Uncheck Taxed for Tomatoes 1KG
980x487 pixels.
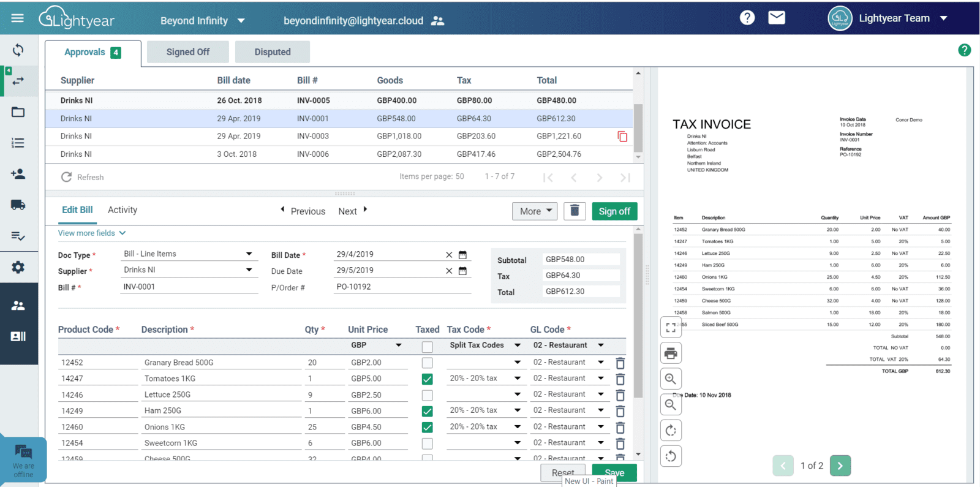[x=428, y=379]
